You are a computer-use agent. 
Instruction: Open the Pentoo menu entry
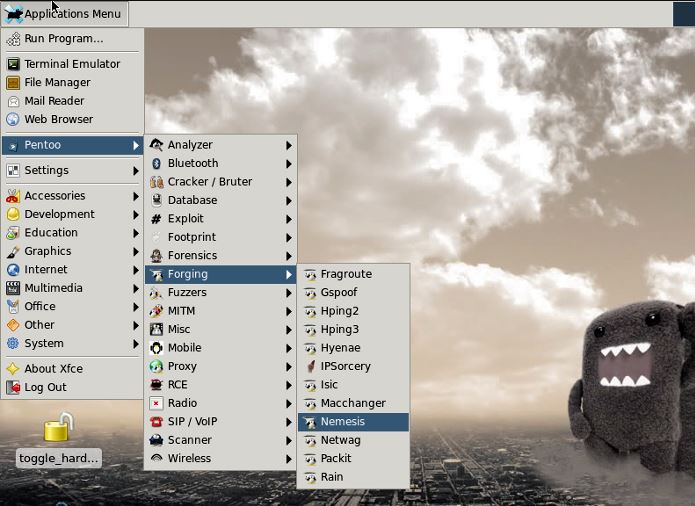(72, 145)
